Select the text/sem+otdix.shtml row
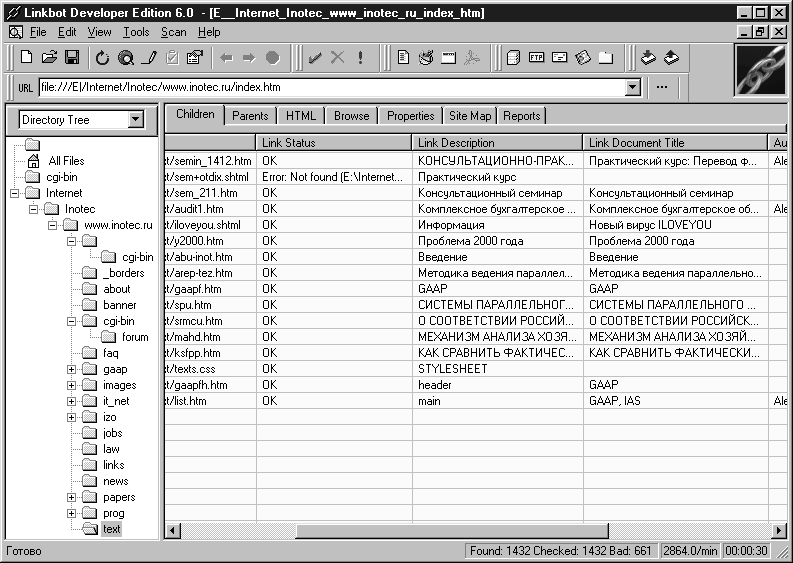Image resolution: width=793 pixels, height=563 pixels. click(475, 177)
